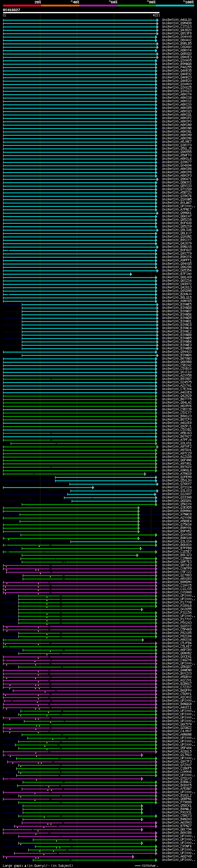Select the UniRef100_Q8T1E3 label
This screenshot has height=868, width=197.
[x=177, y=565]
